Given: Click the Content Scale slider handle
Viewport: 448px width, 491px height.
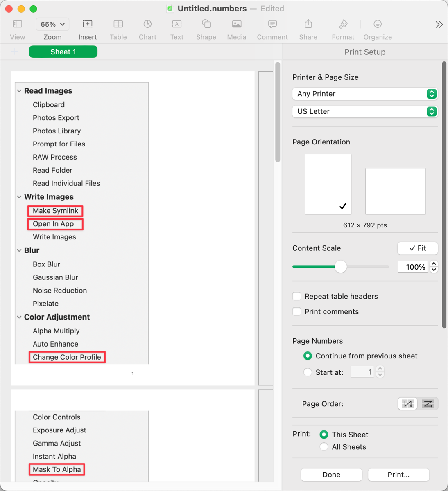Looking at the screenshot, I should tap(341, 267).
